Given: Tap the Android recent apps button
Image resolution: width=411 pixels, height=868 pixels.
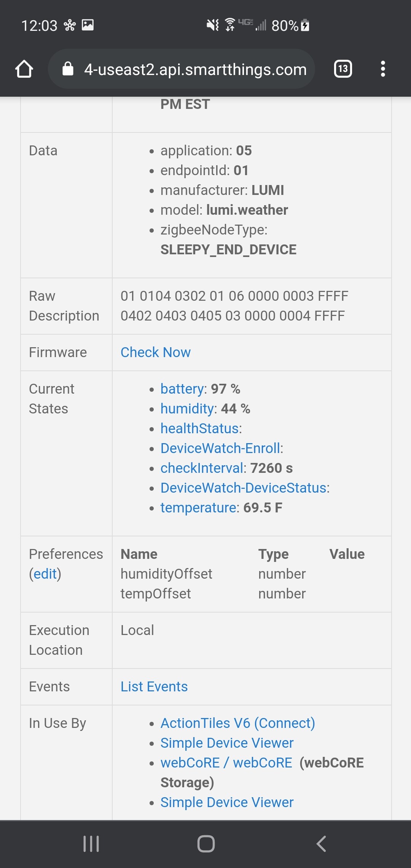Looking at the screenshot, I should click(x=91, y=844).
